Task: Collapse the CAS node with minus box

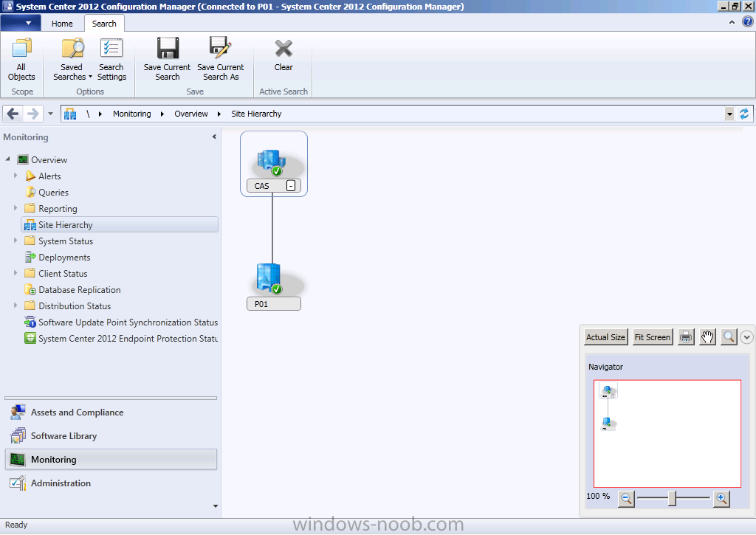Action: [291, 185]
